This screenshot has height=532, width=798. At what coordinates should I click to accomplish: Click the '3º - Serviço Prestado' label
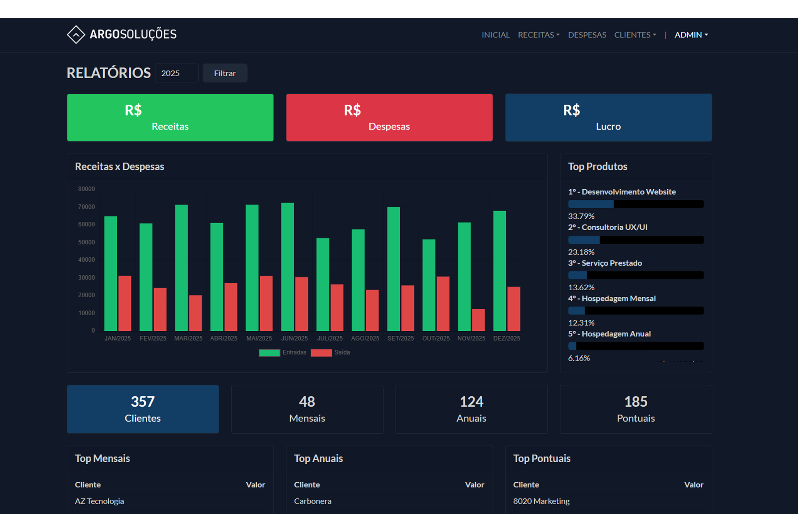(x=605, y=263)
